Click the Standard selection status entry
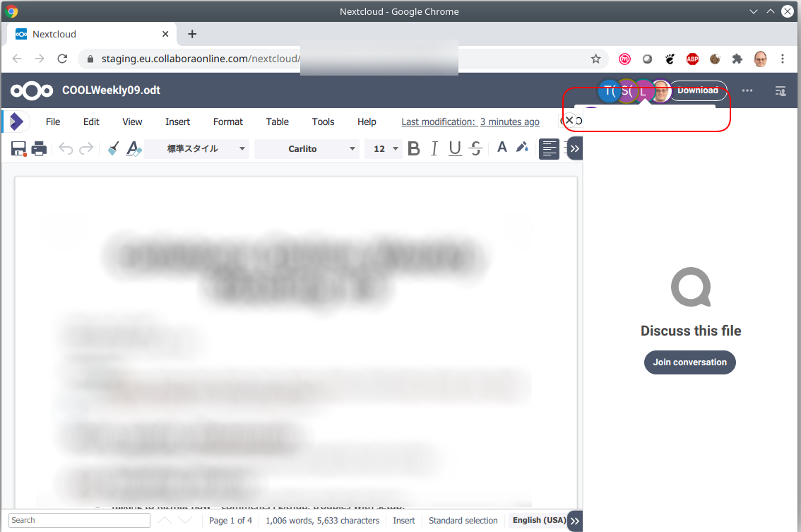This screenshot has width=801, height=532. coord(463,520)
